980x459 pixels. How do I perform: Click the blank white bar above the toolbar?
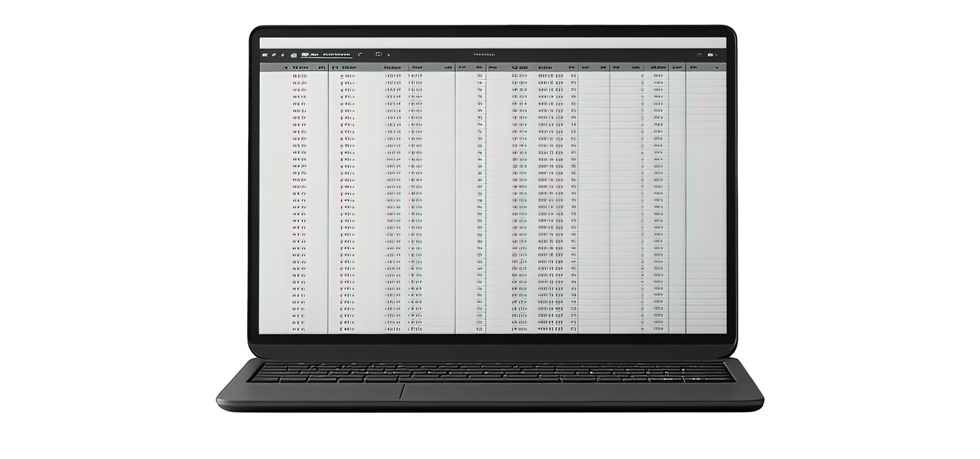click(x=493, y=43)
